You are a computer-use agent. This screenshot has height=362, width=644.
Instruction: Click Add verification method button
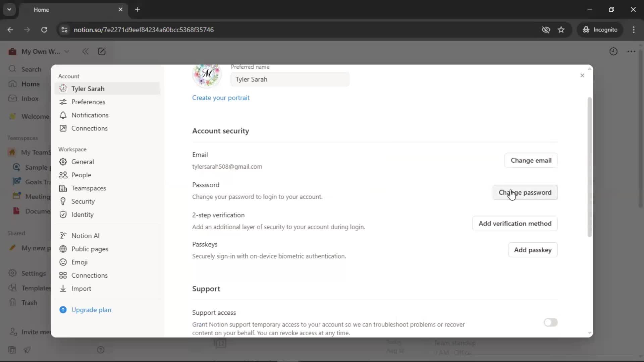515,224
